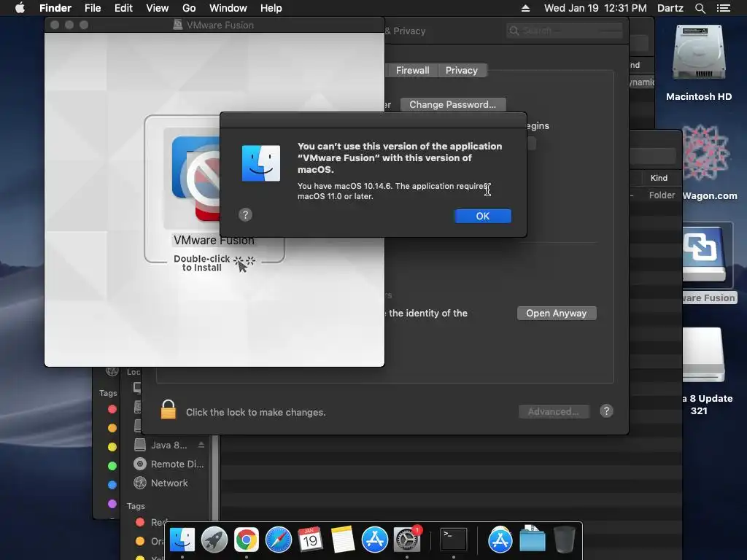Open Safari from the Dock
Image resolution: width=747 pixels, height=560 pixels.
[279, 540]
